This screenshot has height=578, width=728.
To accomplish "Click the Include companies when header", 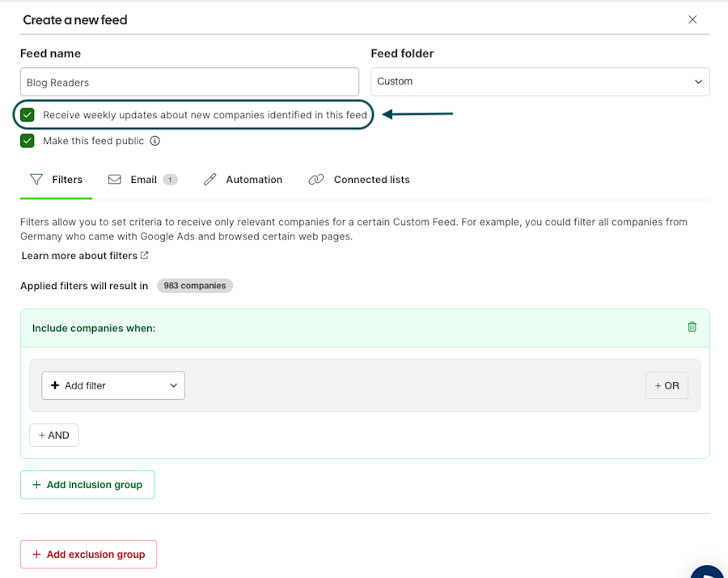I will [365, 328].
